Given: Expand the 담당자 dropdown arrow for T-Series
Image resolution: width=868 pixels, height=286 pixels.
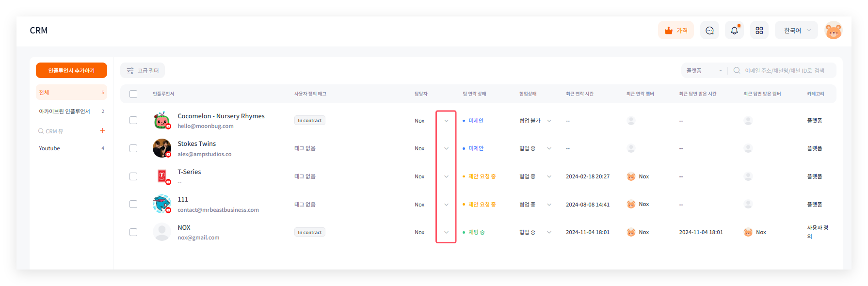Looking at the screenshot, I should pyautogui.click(x=446, y=176).
